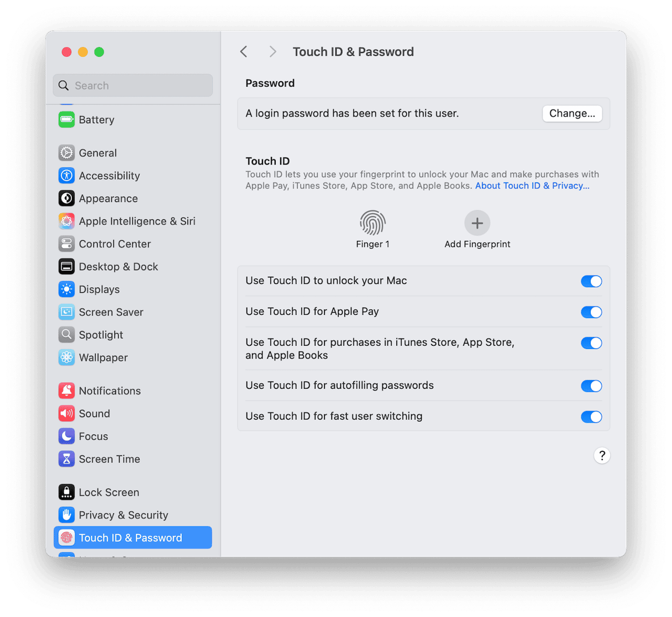Click the Battery icon in sidebar
672x617 pixels.
(x=66, y=119)
